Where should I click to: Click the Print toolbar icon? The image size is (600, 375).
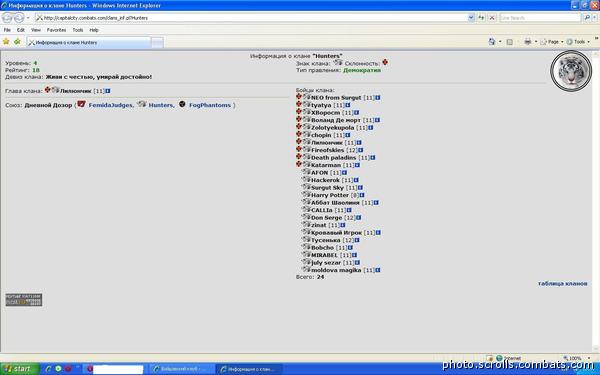click(x=528, y=42)
